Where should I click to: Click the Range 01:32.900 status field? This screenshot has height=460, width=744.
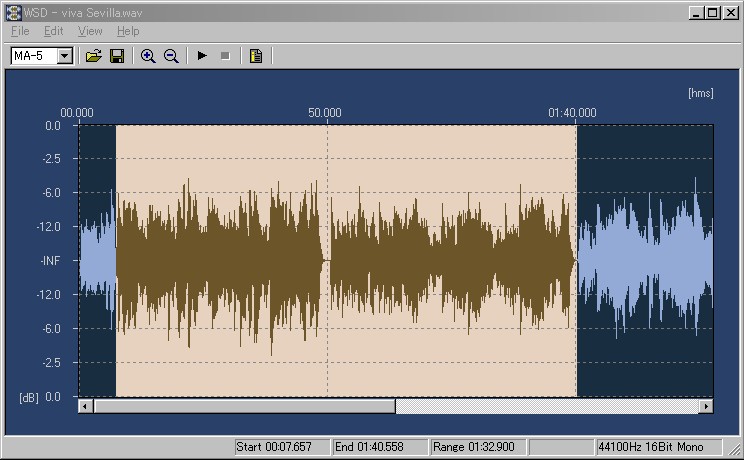point(478,447)
